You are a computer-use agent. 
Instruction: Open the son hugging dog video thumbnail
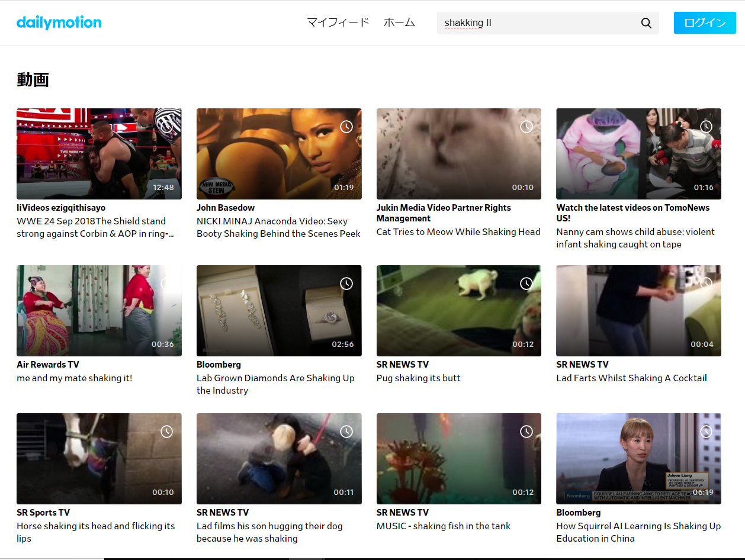tap(279, 459)
